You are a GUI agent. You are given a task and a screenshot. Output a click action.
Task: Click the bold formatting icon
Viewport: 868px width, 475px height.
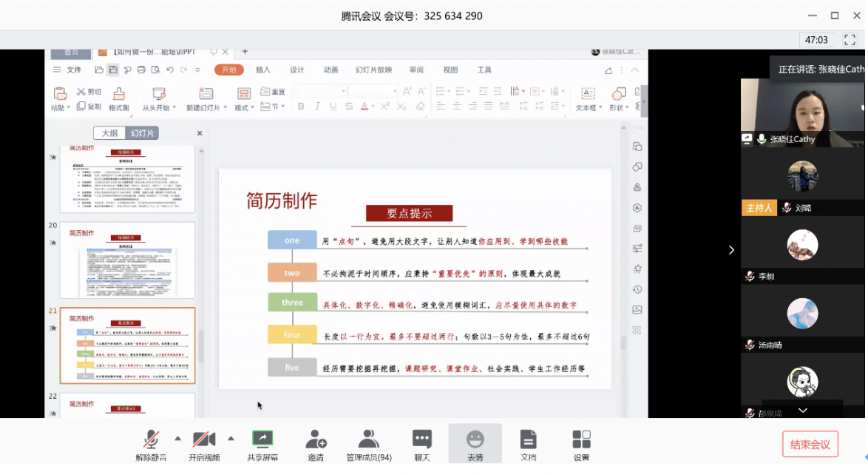coord(301,107)
